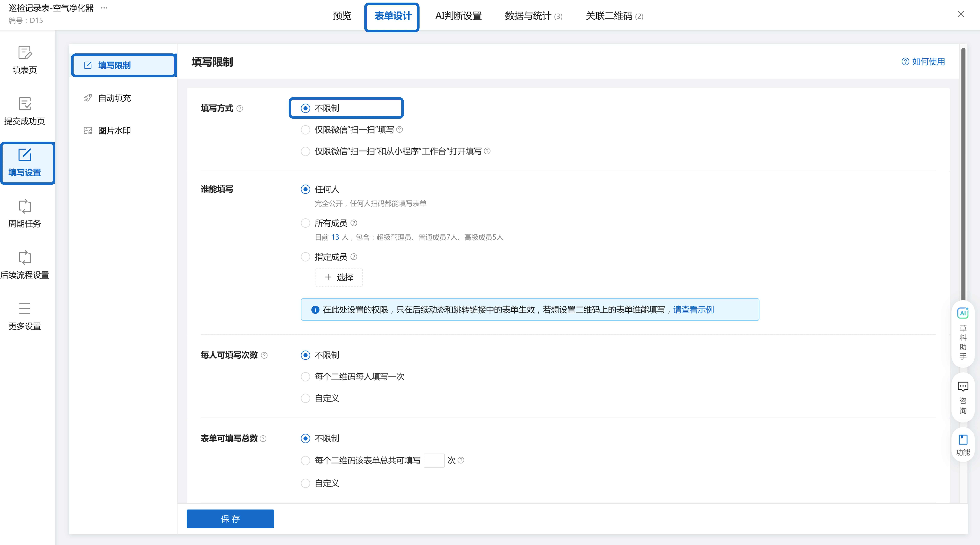Click help icon beside 填写方式
Image resolution: width=980 pixels, height=545 pixels.
(240, 109)
